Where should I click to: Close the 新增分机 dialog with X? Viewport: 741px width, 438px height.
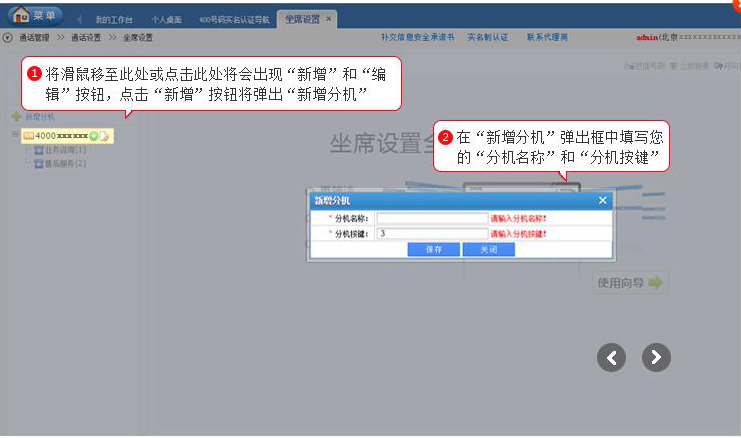tap(602, 201)
